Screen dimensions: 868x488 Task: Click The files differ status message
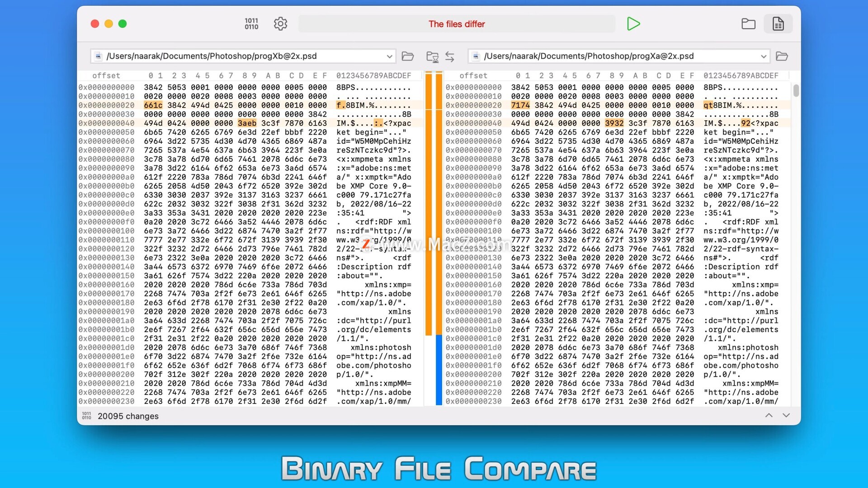tap(457, 24)
